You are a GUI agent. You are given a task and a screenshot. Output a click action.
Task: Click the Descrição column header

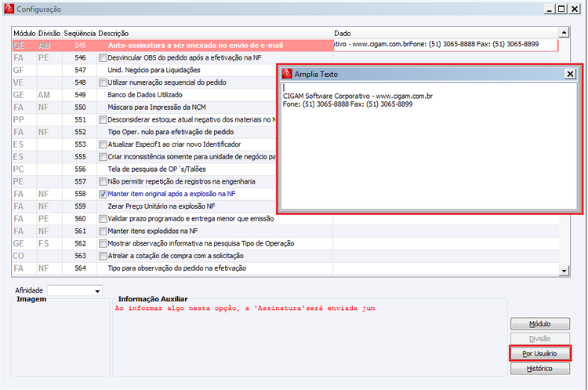(215, 34)
